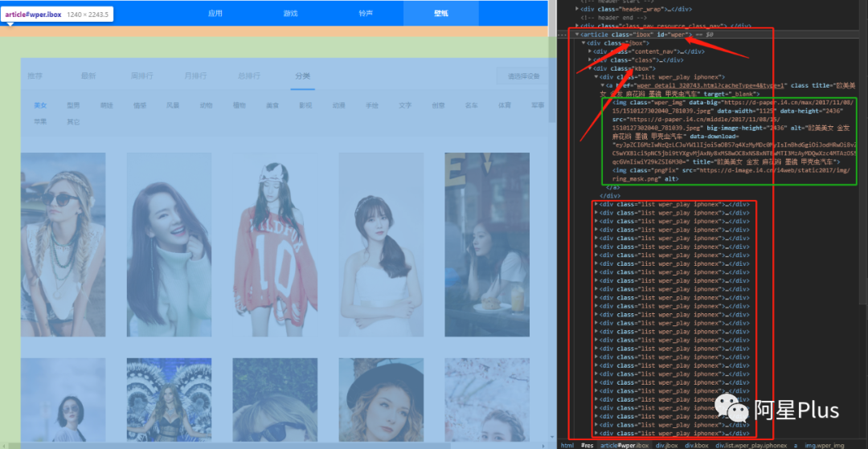Click div.kbox in the breadcrumb bar

(x=698, y=445)
